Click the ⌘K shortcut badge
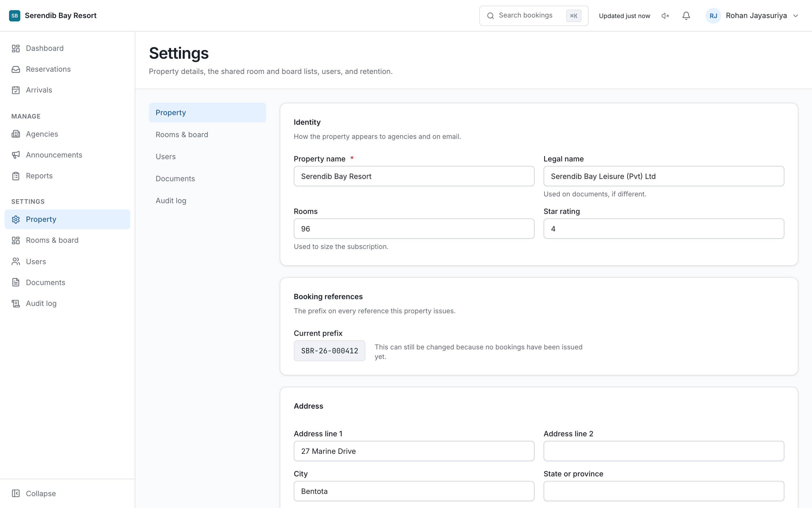 pyautogui.click(x=573, y=16)
